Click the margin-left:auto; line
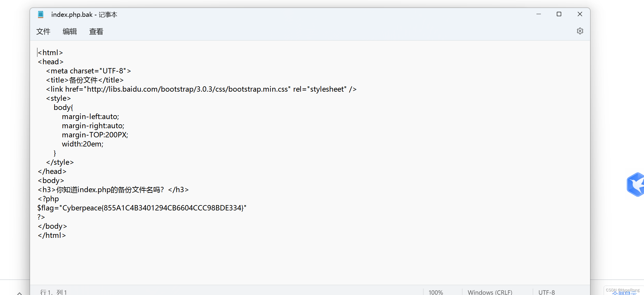 [x=90, y=116]
